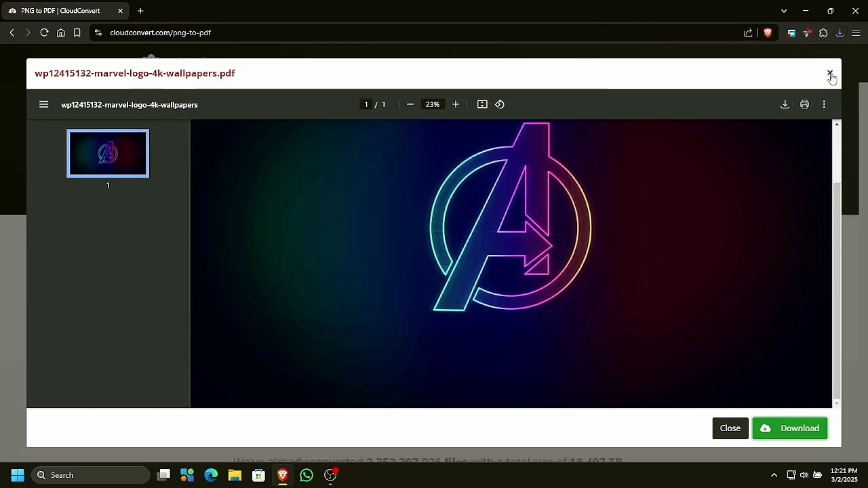Click the PDF filename title in dialog header

pyautogui.click(x=135, y=73)
